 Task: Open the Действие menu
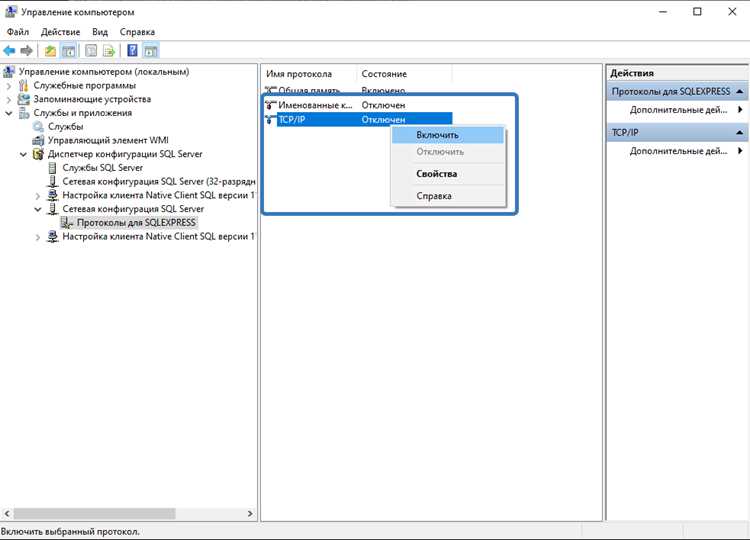(x=60, y=32)
